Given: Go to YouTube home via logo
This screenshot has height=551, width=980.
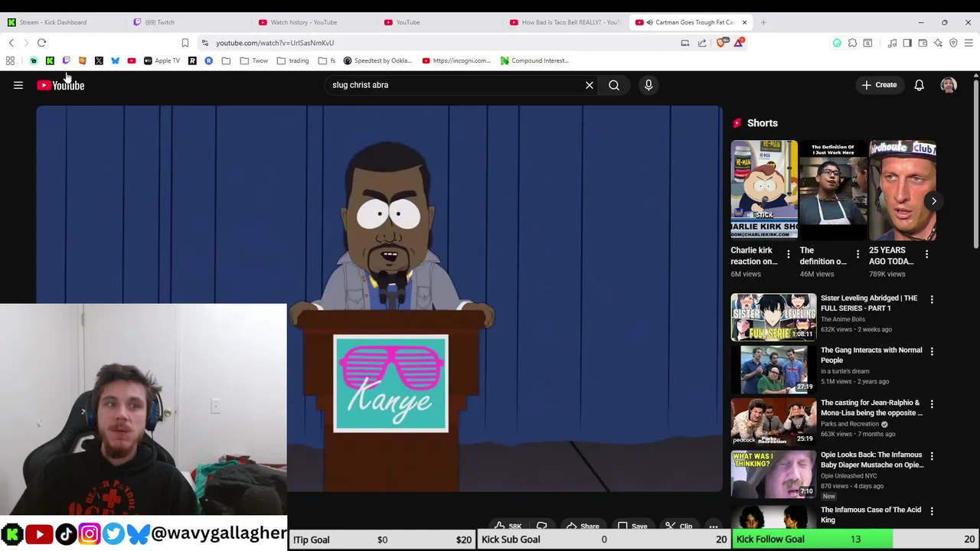Looking at the screenshot, I should 60,86.
